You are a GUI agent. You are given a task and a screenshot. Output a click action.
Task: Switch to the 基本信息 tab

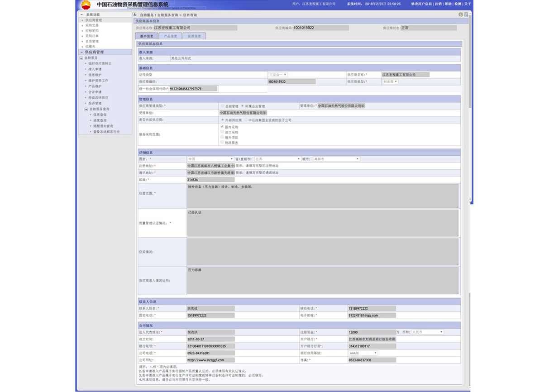(147, 36)
